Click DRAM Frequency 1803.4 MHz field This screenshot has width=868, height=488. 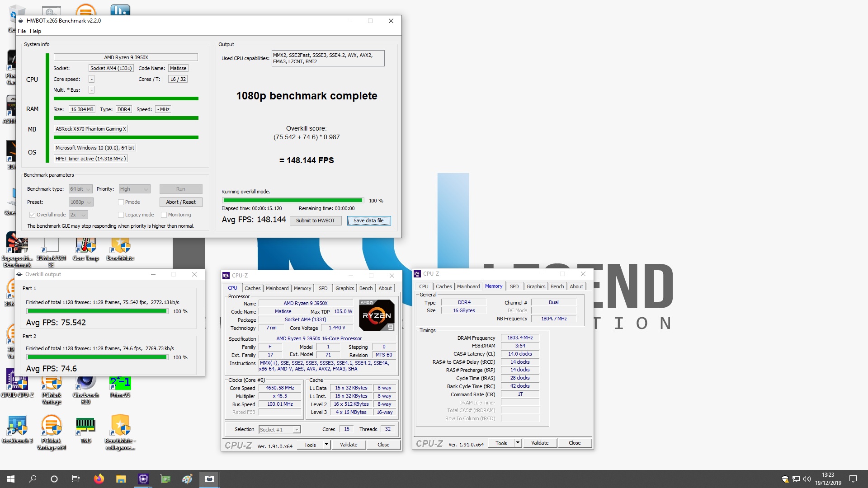coord(520,338)
